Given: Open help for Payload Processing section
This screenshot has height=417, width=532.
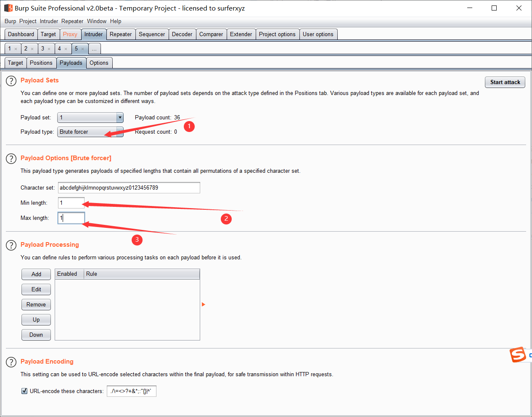Looking at the screenshot, I should tap(11, 245).
